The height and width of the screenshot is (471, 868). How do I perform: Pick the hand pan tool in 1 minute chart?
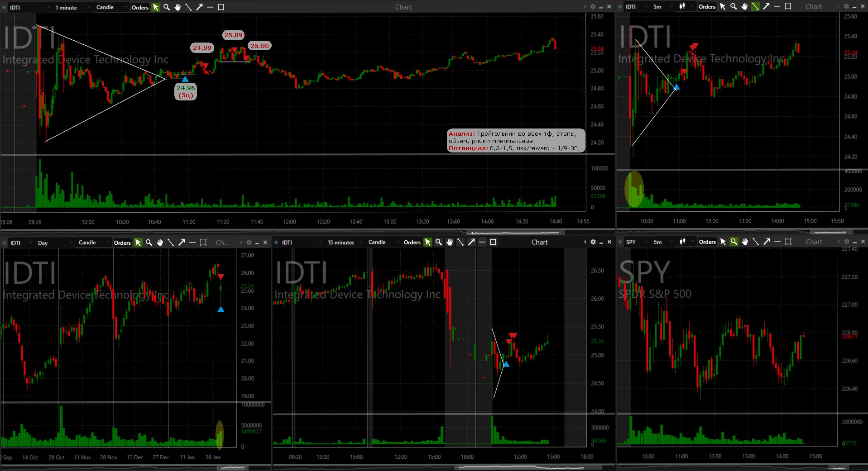[177, 7]
